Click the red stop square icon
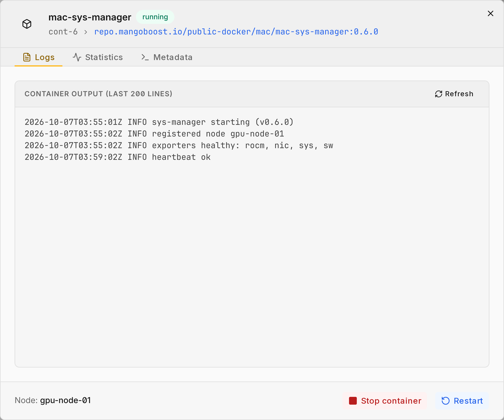Viewport: 504px width, 420px height. 353,401
